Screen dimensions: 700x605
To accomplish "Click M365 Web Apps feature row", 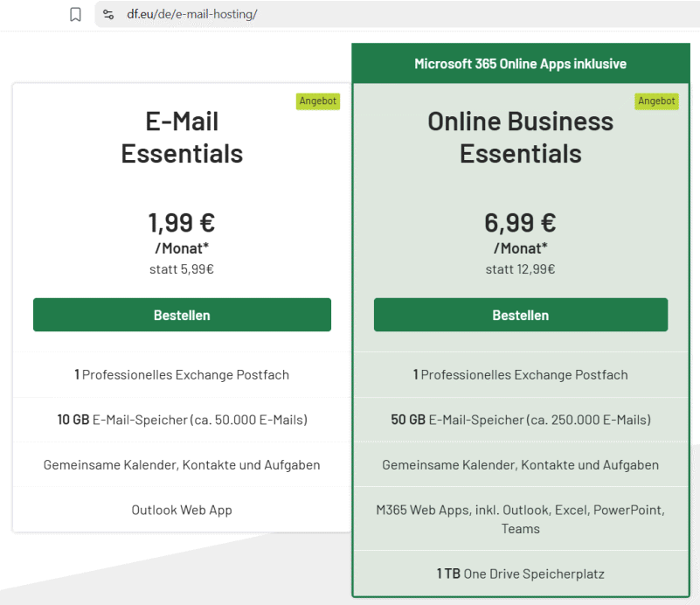I will [x=521, y=518].
